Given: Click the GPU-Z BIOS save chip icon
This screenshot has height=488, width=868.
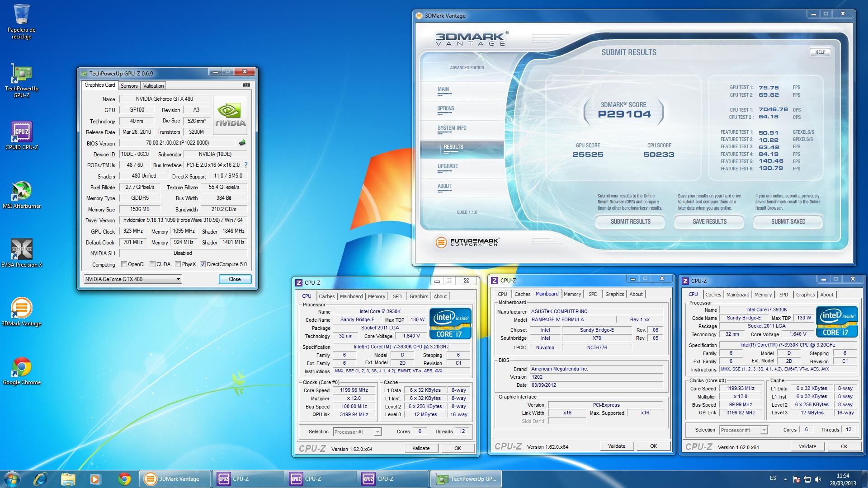Looking at the screenshot, I should [x=242, y=143].
